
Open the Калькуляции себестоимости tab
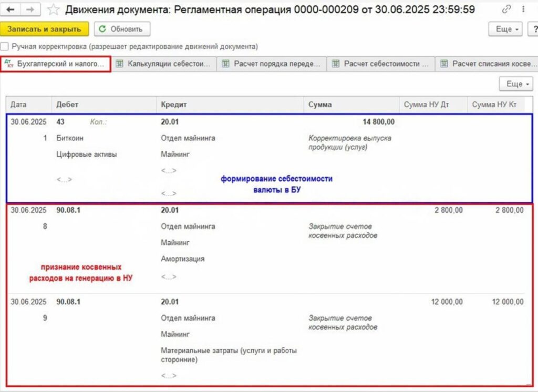click(x=164, y=64)
